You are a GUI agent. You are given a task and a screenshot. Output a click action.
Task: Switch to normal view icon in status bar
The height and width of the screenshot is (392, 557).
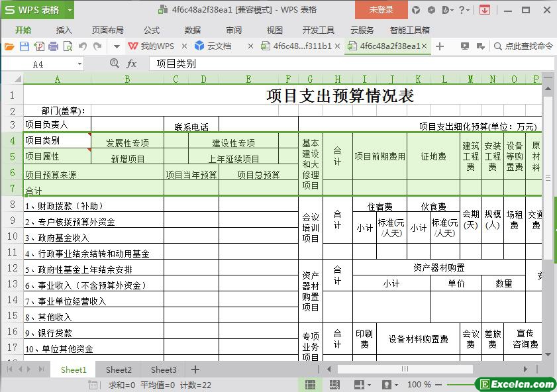tap(310, 385)
